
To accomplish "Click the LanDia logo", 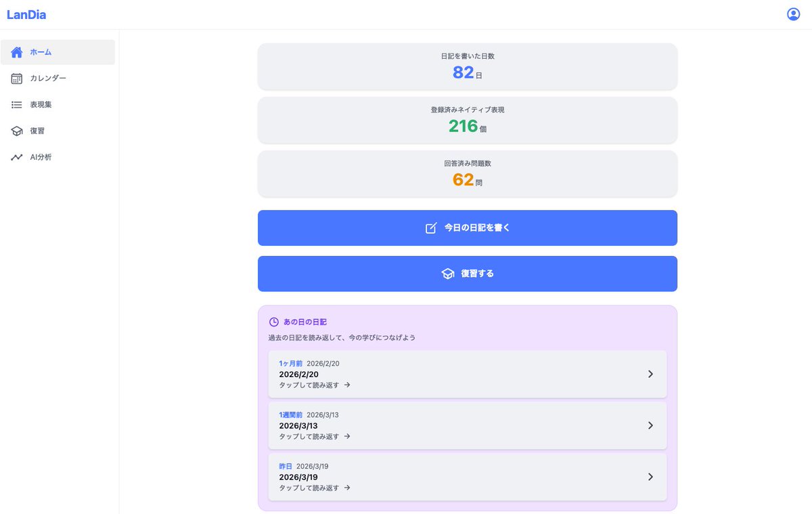I will pyautogui.click(x=26, y=14).
